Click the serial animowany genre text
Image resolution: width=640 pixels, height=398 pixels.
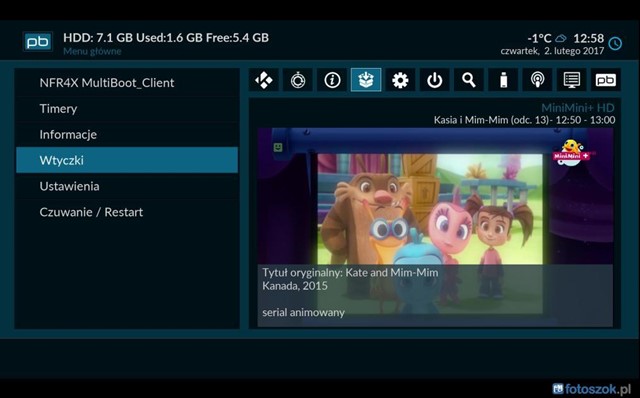click(304, 313)
